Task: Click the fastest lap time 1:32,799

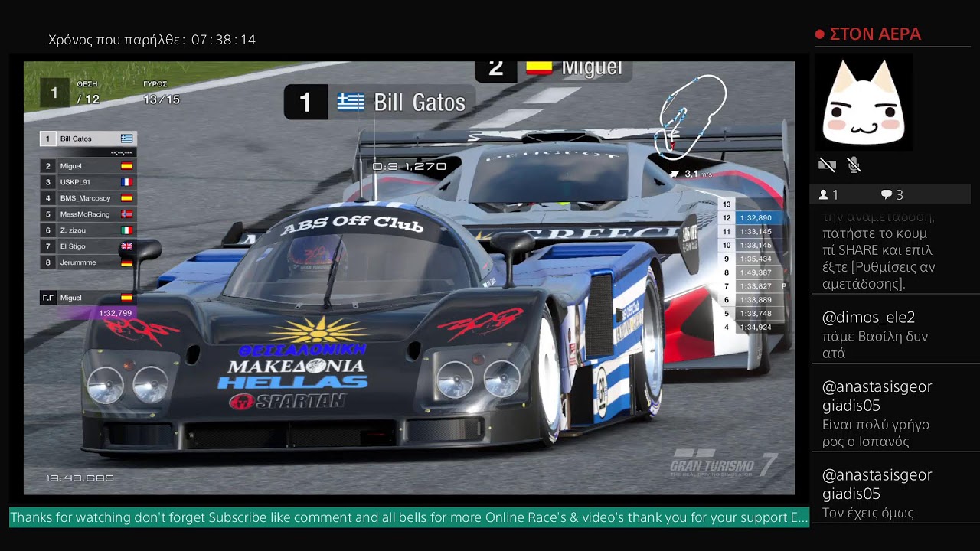Action: point(115,313)
